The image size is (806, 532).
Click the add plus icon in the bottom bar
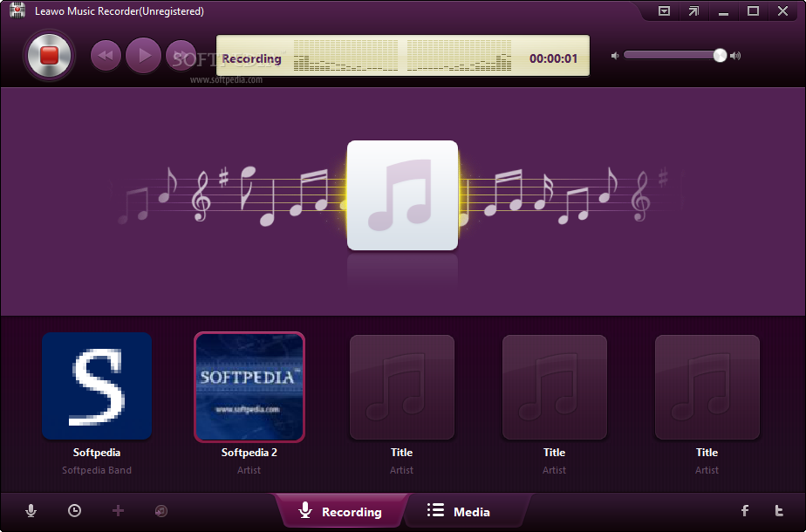tap(119, 510)
